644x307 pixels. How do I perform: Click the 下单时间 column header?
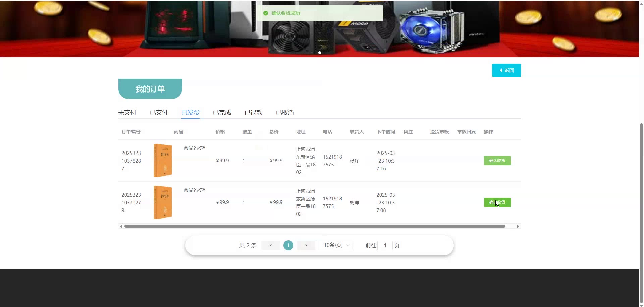tap(386, 132)
